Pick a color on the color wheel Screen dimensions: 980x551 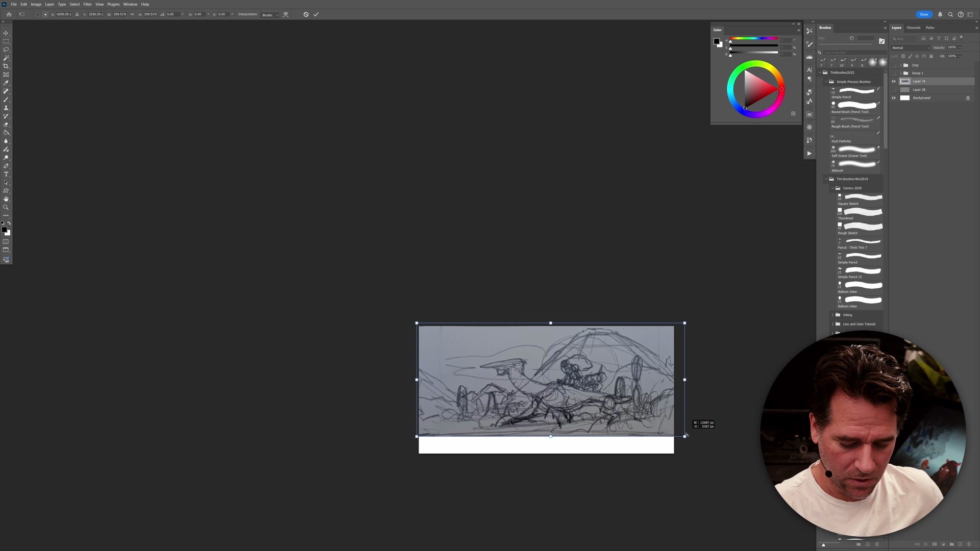755,89
